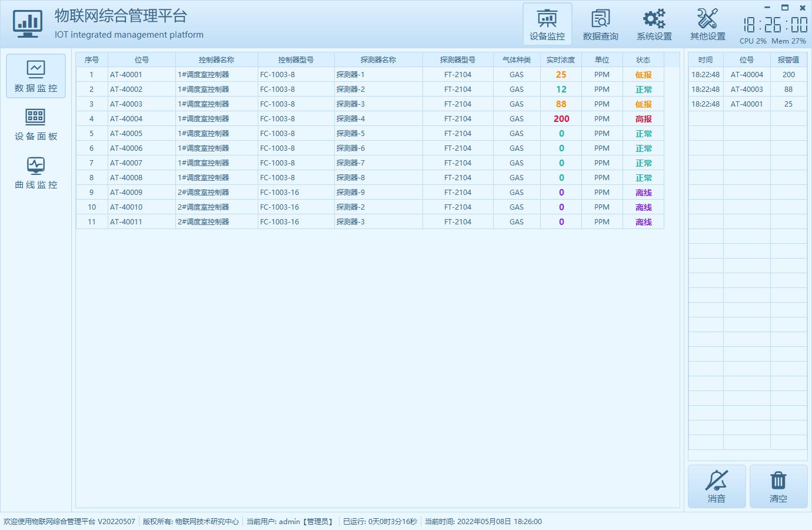Click the 高报 high alarm status cell

pyautogui.click(x=643, y=119)
